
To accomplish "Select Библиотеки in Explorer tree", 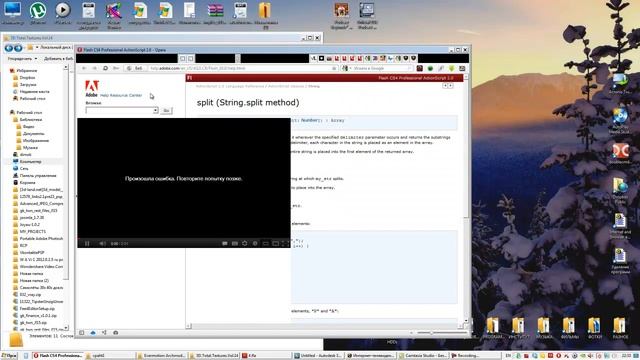I will click(x=31, y=120).
